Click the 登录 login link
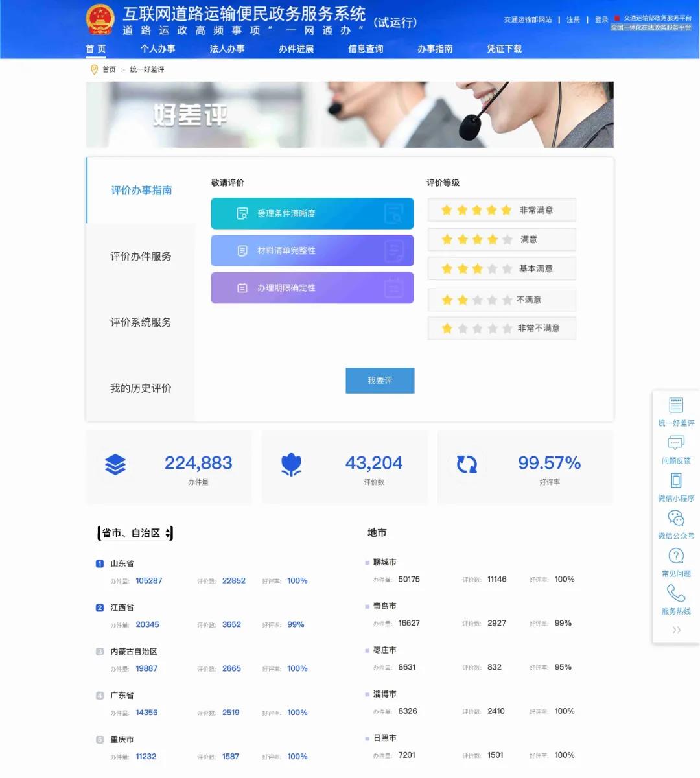 point(601,20)
